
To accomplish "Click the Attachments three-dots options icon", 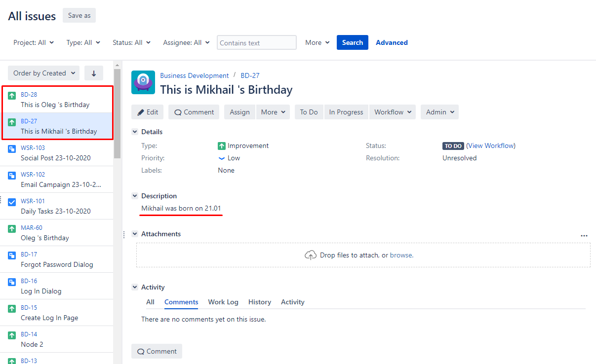I will [584, 236].
